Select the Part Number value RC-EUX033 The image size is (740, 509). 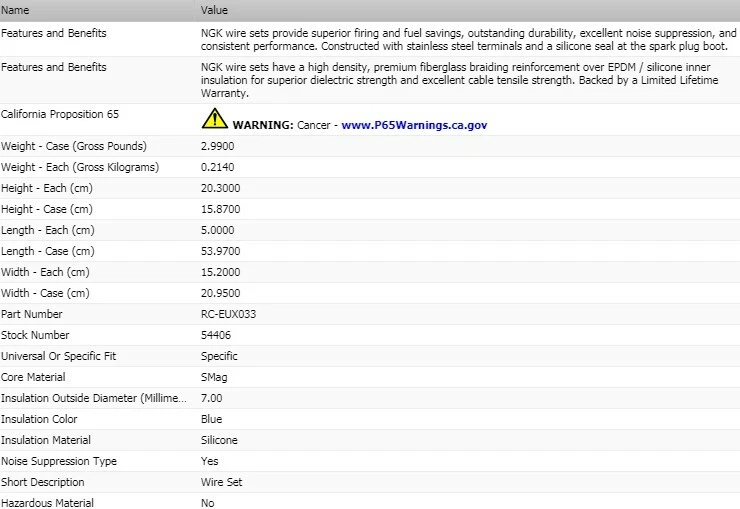228,314
